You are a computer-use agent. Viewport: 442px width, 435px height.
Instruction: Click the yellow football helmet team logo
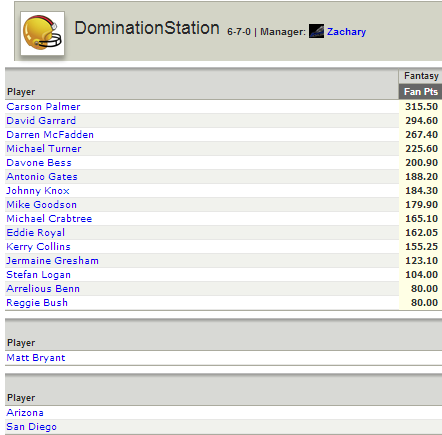[x=42, y=33]
